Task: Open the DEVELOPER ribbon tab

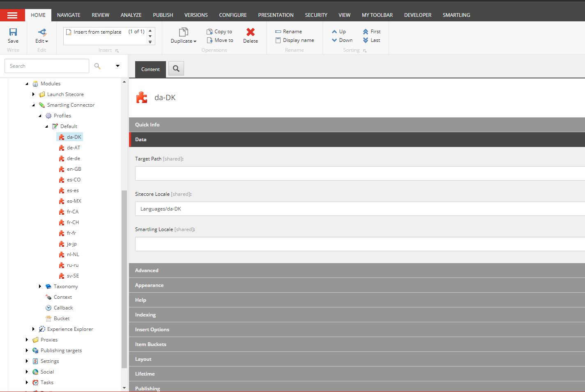Action: tap(418, 15)
